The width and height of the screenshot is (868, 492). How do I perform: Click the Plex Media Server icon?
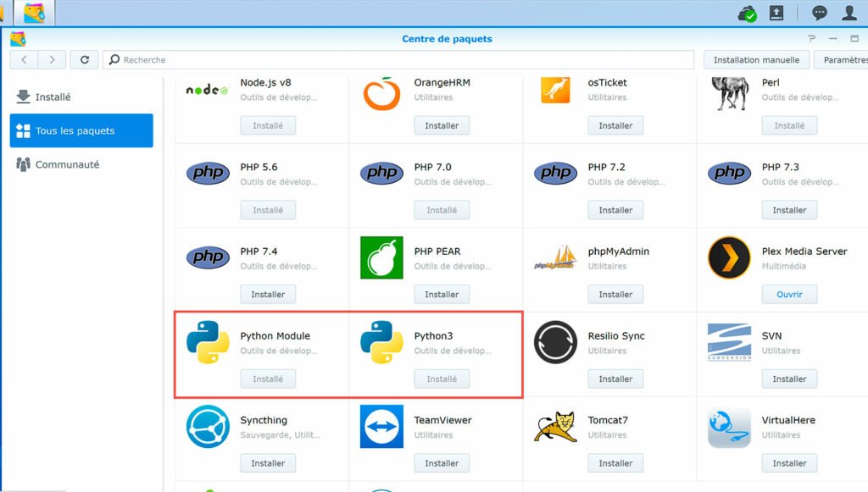click(730, 257)
